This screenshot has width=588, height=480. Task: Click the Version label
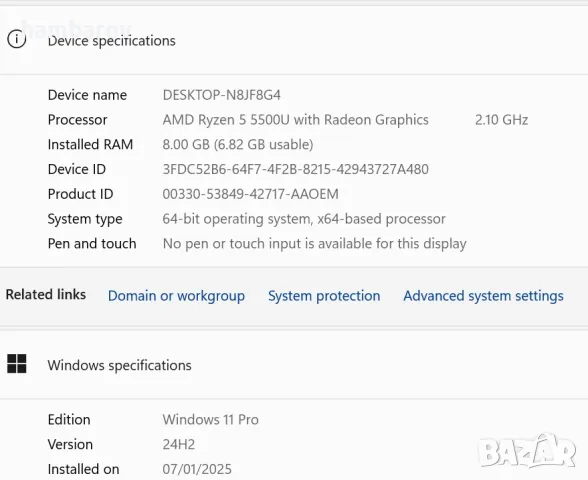(x=70, y=444)
